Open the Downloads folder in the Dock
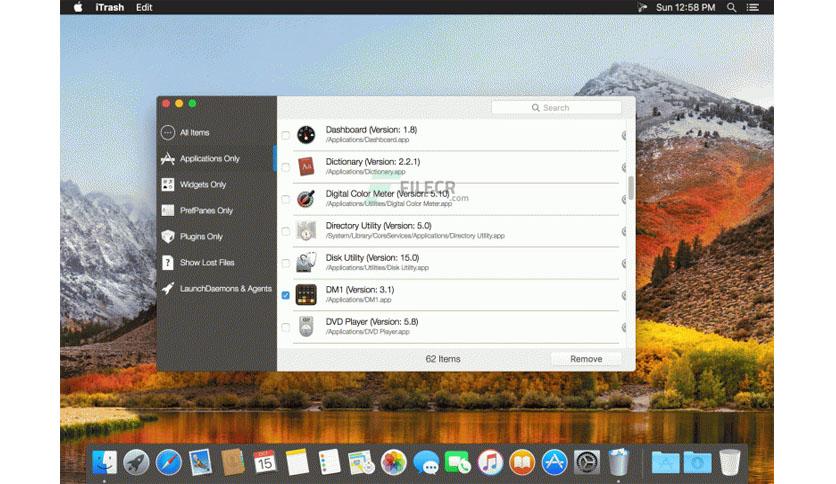 click(x=697, y=462)
